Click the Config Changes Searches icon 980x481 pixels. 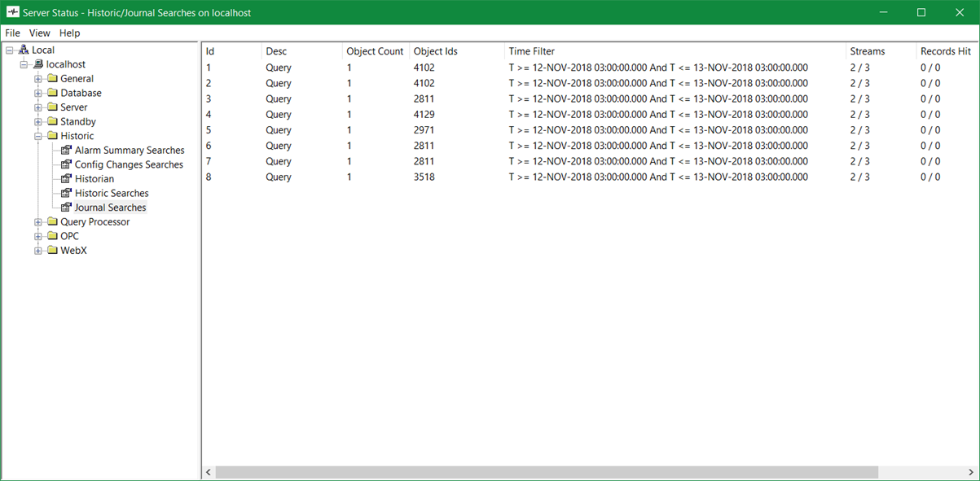(67, 164)
